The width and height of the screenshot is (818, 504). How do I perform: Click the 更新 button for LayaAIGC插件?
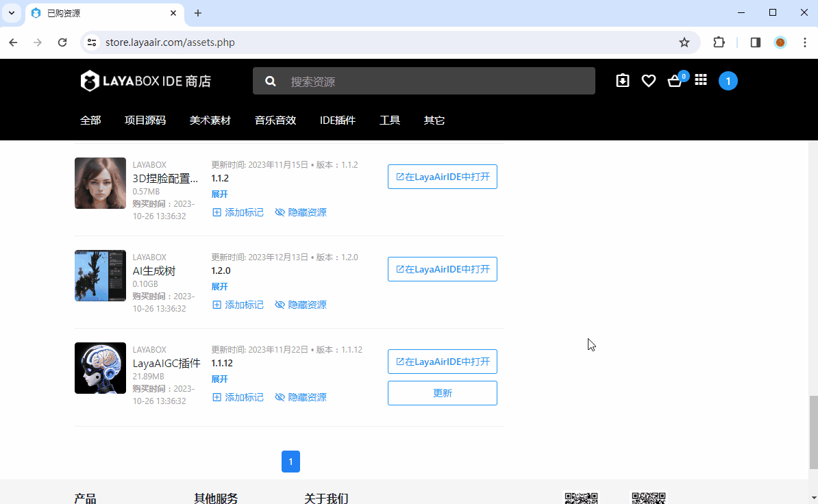[x=442, y=393]
